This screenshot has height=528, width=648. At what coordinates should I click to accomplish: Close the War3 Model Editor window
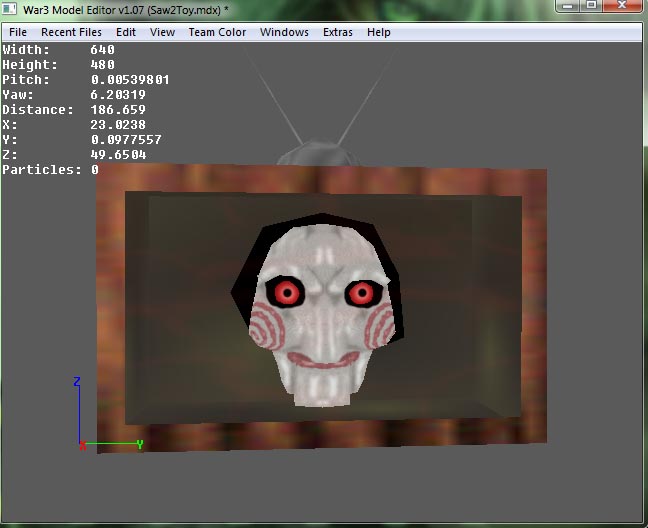[622, 5]
